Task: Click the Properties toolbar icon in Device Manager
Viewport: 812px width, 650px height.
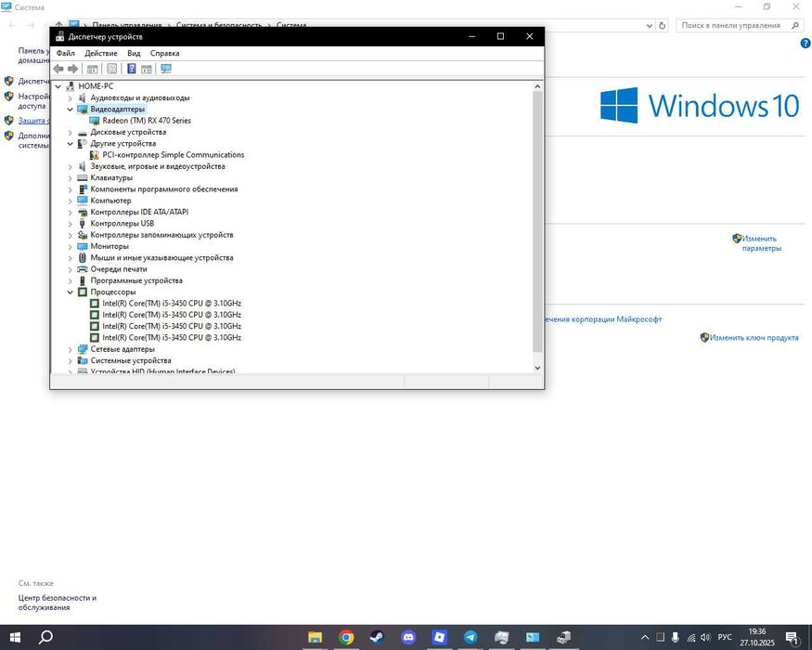Action: [112, 69]
